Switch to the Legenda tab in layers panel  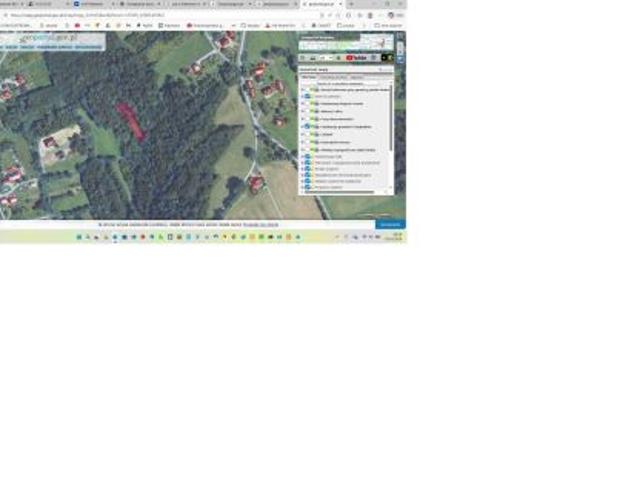tap(356, 77)
